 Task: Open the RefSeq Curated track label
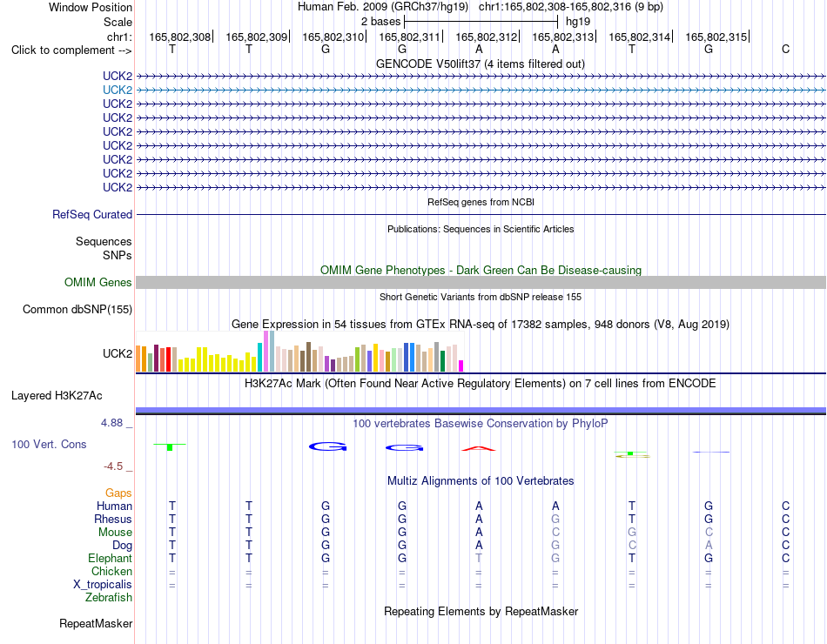(91, 215)
